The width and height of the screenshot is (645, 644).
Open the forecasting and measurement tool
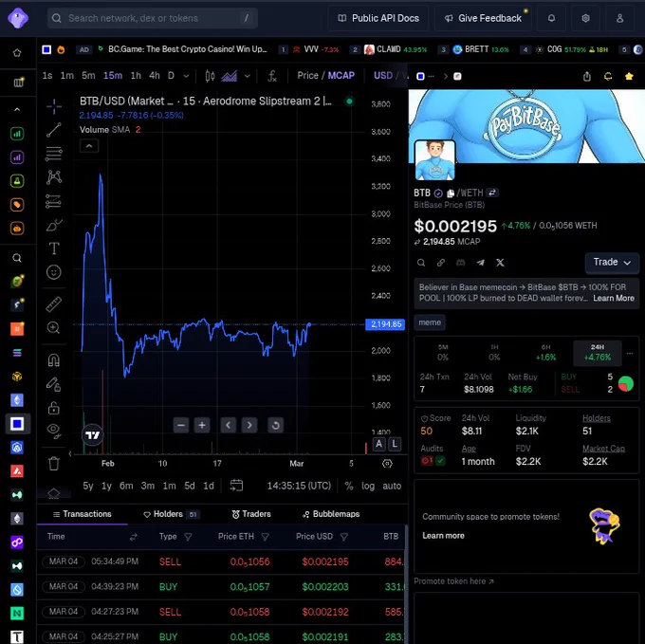(54, 201)
